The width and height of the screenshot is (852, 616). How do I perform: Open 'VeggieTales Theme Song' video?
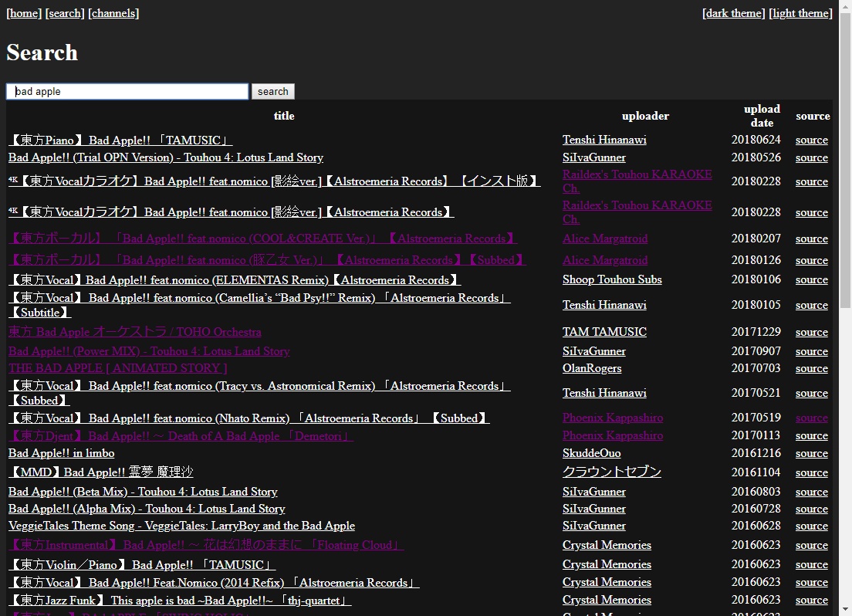181,526
